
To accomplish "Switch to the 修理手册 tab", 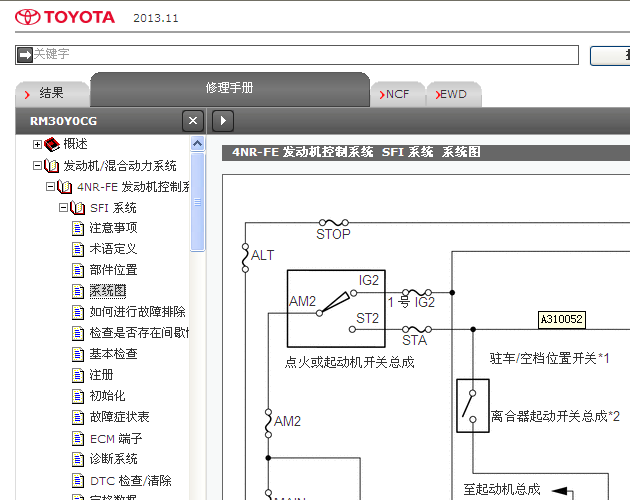I will click(229, 88).
